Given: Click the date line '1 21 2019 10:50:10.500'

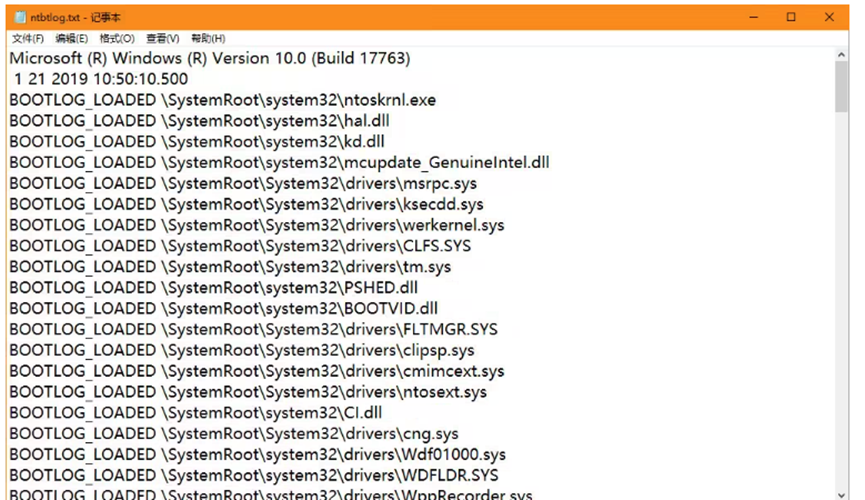Looking at the screenshot, I should point(101,79).
